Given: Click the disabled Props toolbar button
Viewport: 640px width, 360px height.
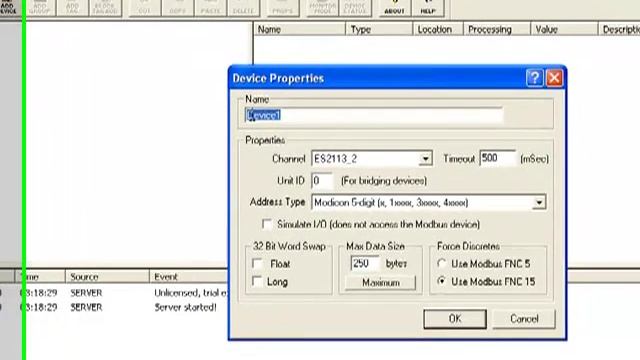Looking at the screenshot, I should click(282, 8).
